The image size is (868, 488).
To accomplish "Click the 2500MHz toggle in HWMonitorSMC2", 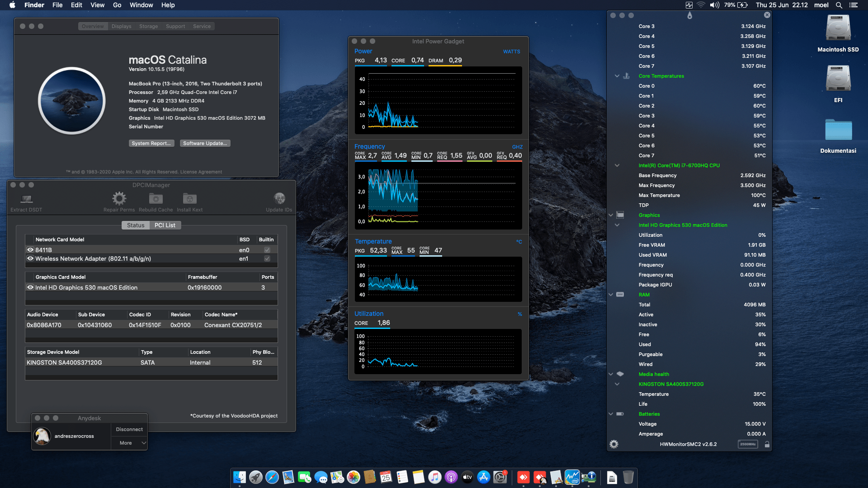I will pyautogui.click(x=748, y=444).
